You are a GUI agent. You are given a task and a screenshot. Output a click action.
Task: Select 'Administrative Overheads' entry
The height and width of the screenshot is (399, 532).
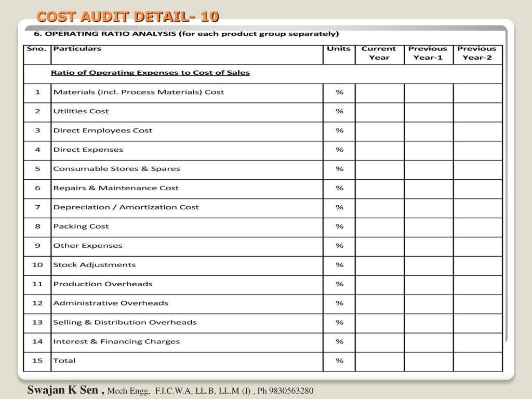[x=111, y=303]
